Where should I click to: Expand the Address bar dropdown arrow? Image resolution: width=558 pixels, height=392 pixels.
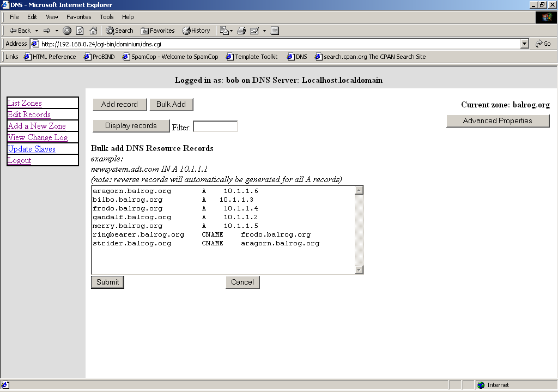[525, 44]
